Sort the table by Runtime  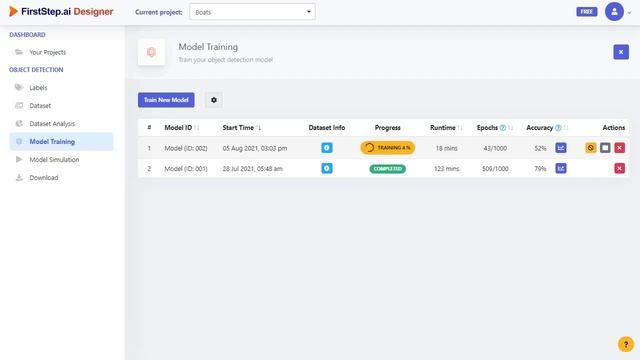[460, 128]
